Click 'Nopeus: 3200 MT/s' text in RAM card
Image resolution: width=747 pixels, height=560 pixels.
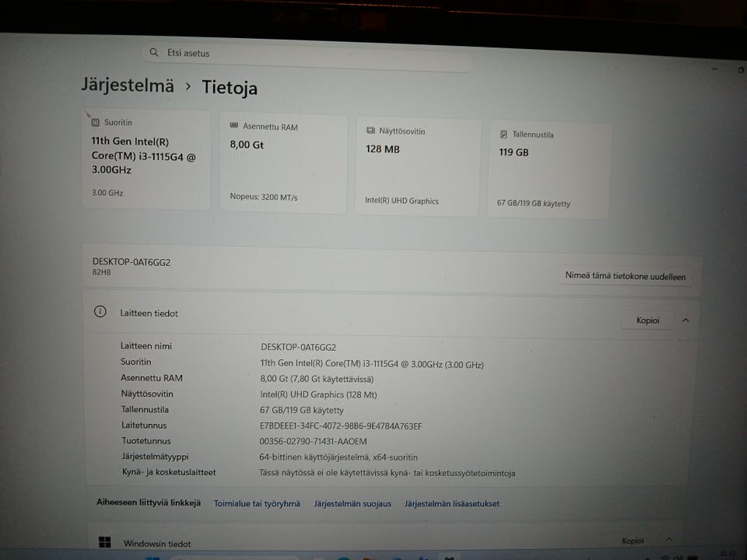pyautogui.click(x=264, y=197)
